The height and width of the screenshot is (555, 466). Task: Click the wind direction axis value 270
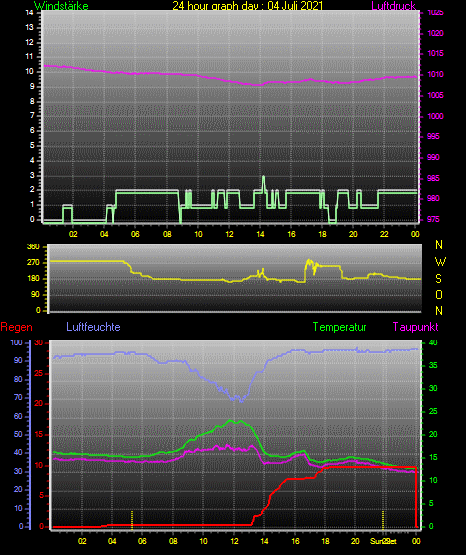click(33, 263)
